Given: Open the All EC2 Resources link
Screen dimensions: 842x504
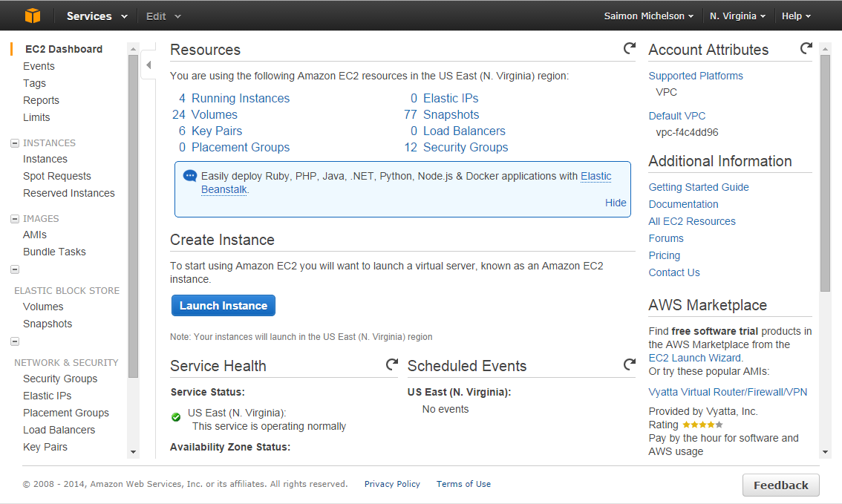Looking at the screenshot, I should (692, 221).
